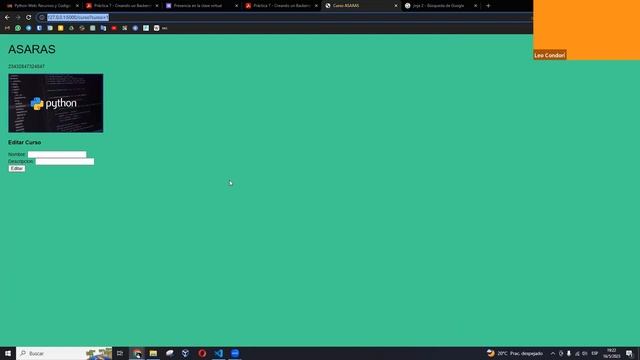
Task: View site information icon in address bar
Action: [42, 18]
